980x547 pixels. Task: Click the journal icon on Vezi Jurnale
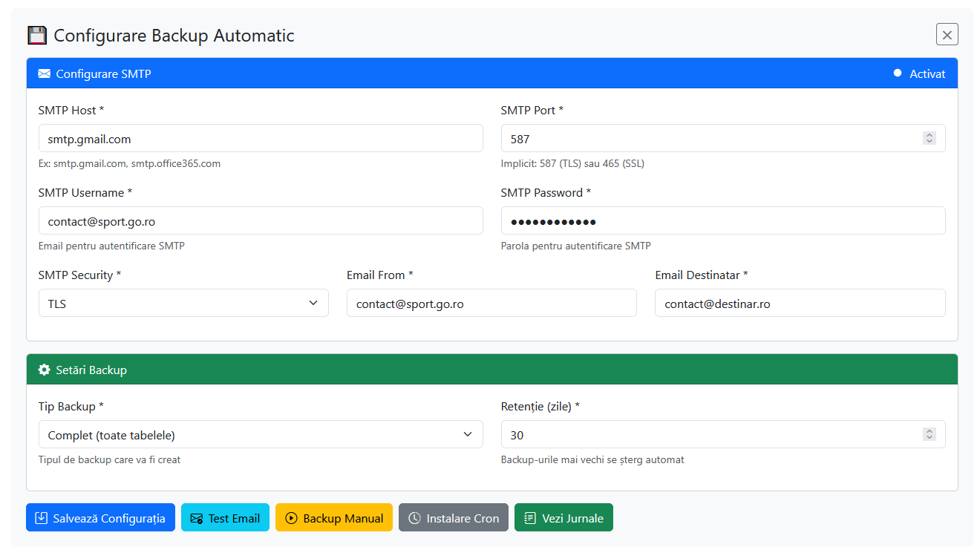click(530, 518)
